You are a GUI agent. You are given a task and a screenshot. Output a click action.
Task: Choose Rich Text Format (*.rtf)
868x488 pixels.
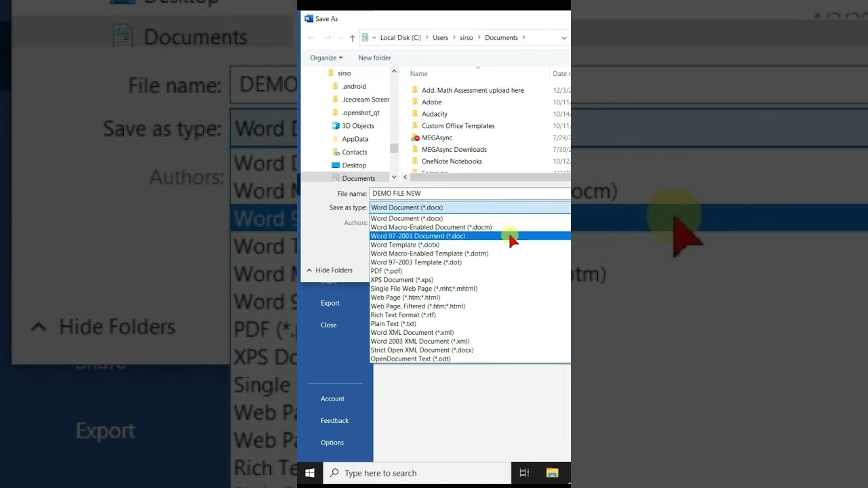(x=471, y=315)
